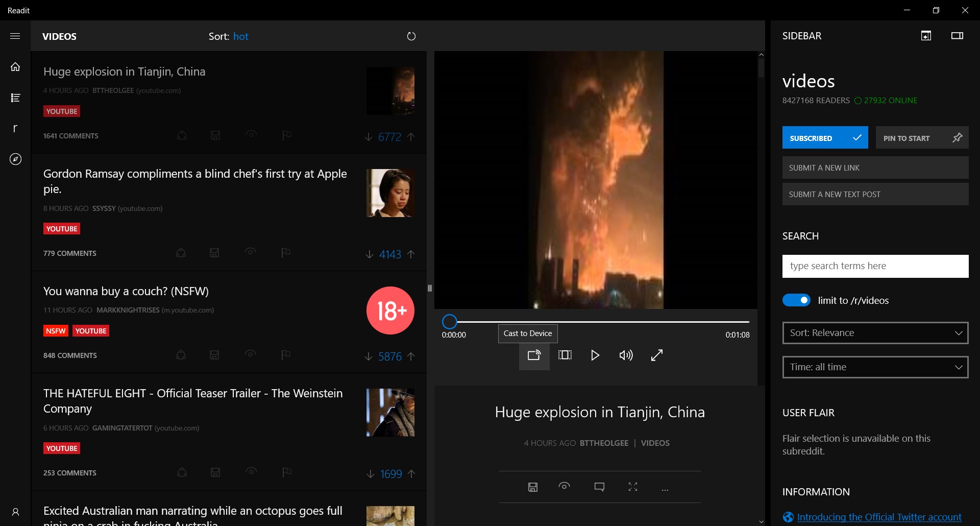The width and height of the screenshot is (980, 526).
Task: Click the video seek slider handle
Action: click(x=449, y=322)
